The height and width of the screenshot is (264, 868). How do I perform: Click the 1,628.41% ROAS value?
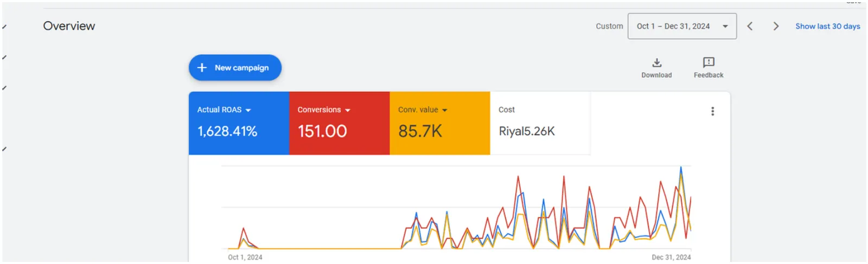point(227,131)
